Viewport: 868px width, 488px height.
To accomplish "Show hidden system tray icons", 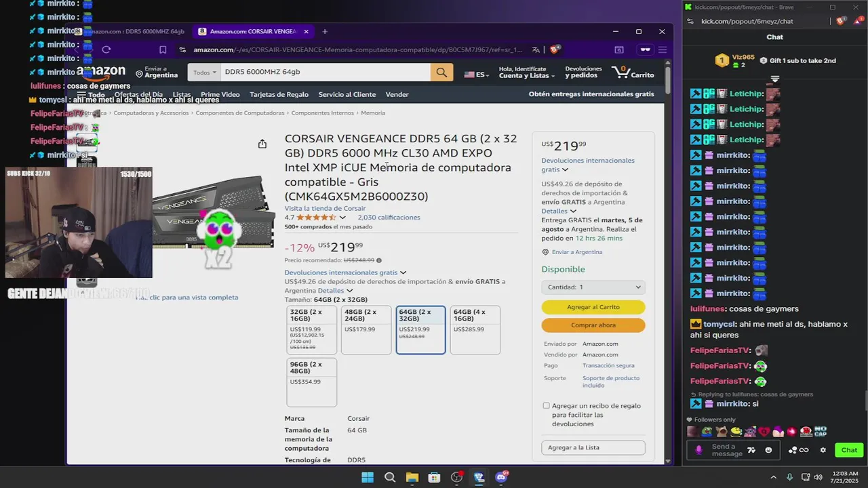I will click(x=773, y=477).
